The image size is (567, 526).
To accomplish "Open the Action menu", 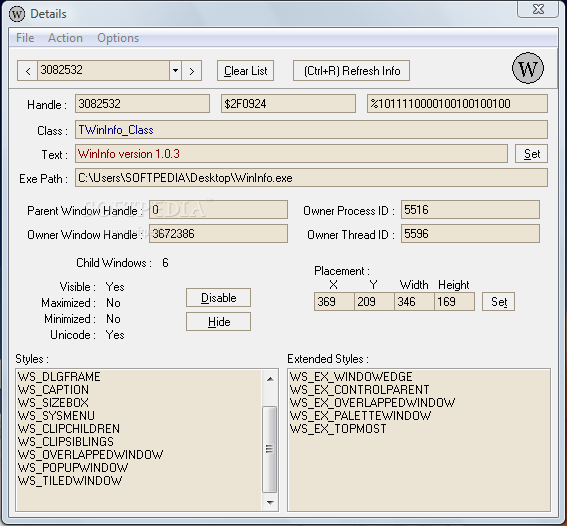I will point(65,38).
